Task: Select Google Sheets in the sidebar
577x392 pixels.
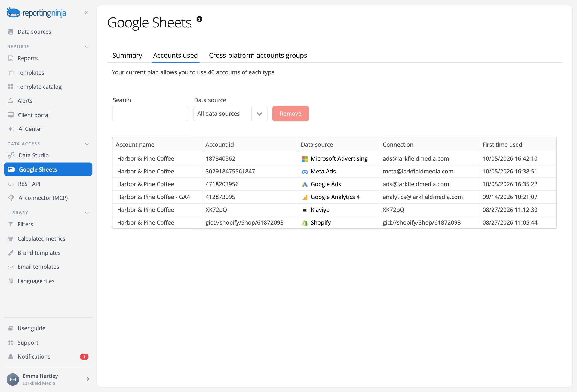Action: pos(48,169)
